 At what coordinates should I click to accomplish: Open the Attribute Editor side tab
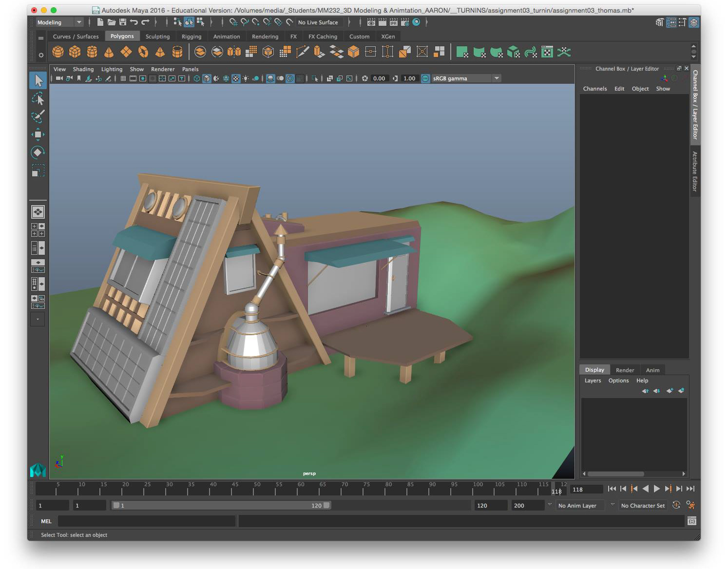[x=695, y=171]
